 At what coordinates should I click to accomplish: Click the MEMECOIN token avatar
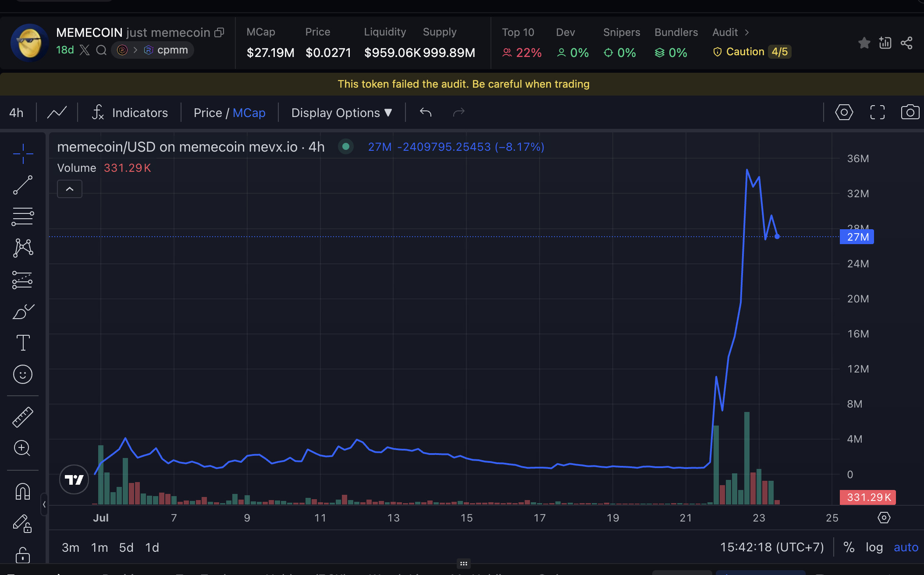30,43
